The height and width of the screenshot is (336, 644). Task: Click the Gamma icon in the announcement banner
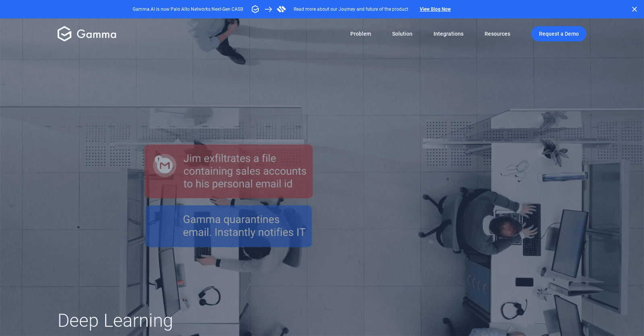tap(255, 9)
